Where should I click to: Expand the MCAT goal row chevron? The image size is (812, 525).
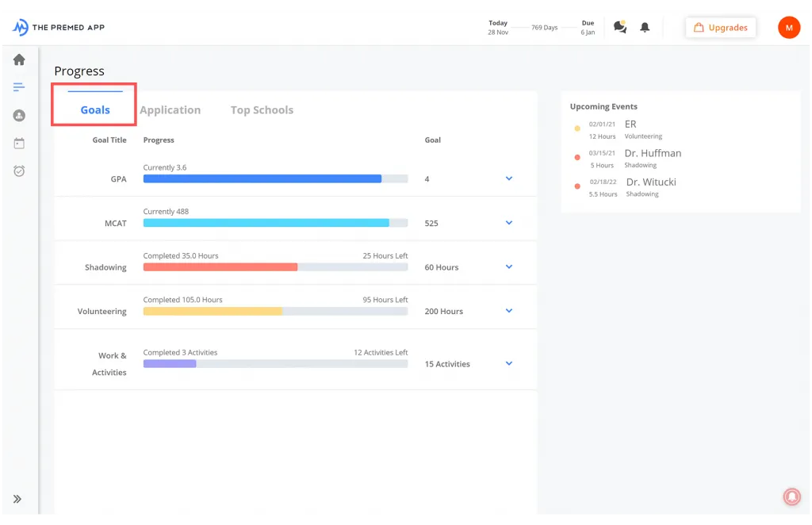(x=509, y=223)
